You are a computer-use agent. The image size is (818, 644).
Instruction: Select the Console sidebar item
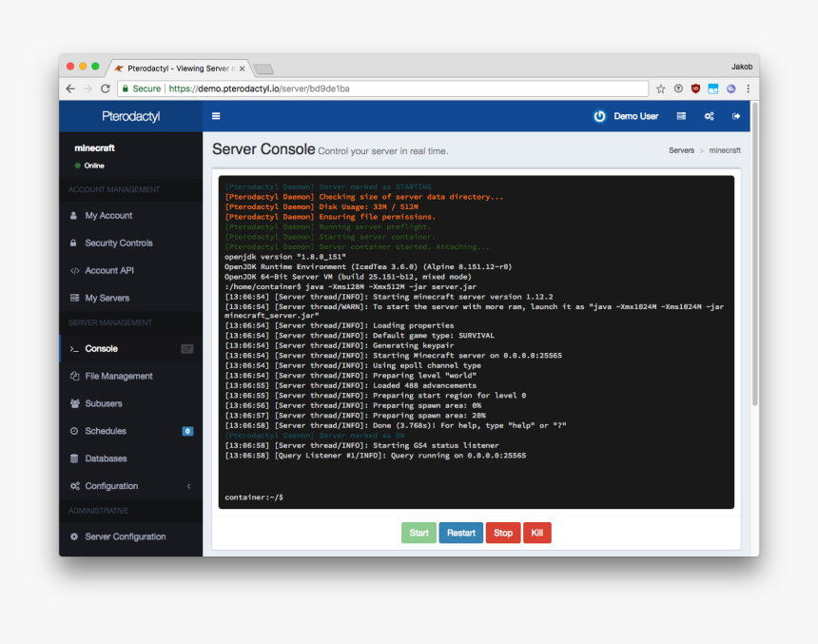click(130, 348)
